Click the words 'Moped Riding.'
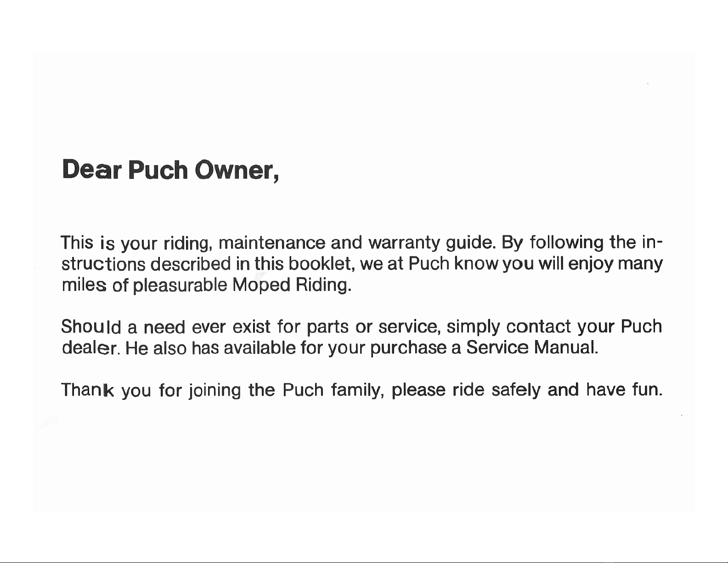The image size is (728, 563). (x=292, y=285)
